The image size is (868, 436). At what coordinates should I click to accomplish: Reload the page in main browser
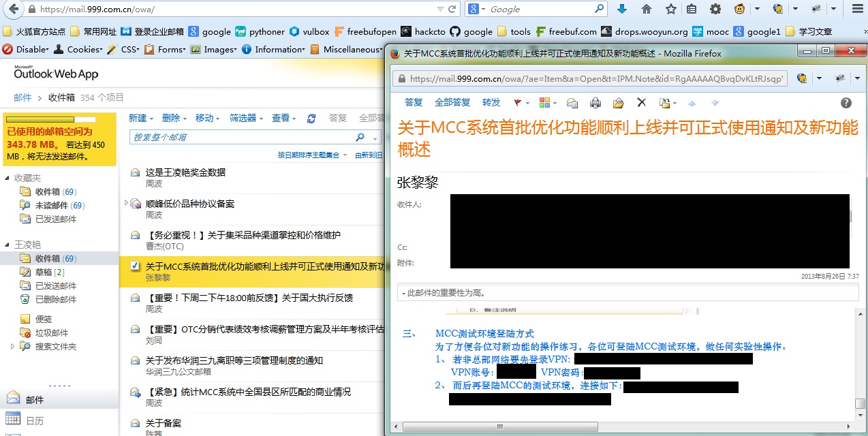coord(452,10)
